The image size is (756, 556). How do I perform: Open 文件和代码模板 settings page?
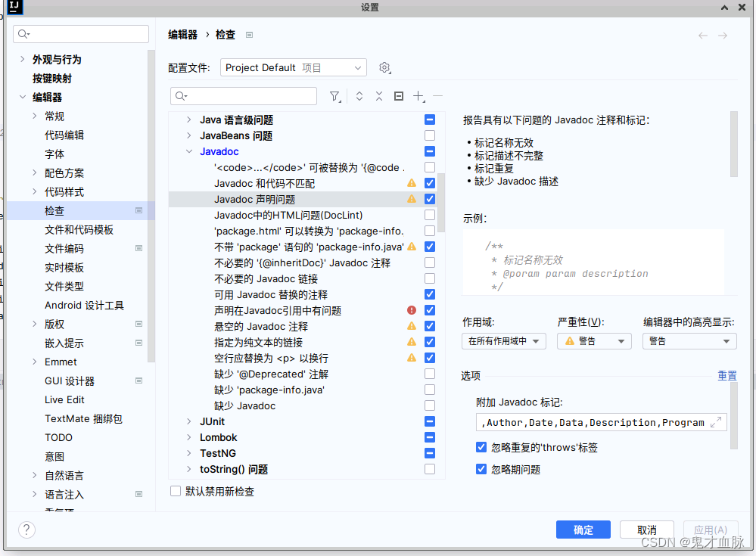click(x=79, y=230)
